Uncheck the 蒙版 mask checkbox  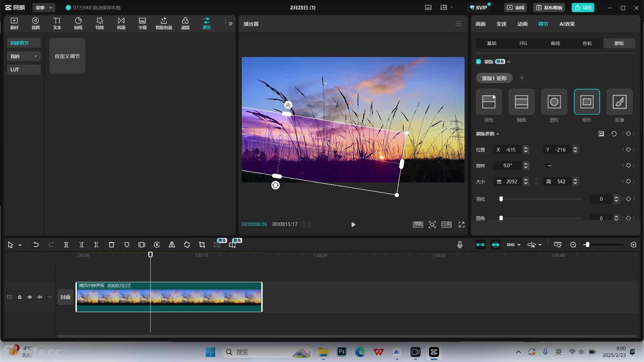coord(478,62)
